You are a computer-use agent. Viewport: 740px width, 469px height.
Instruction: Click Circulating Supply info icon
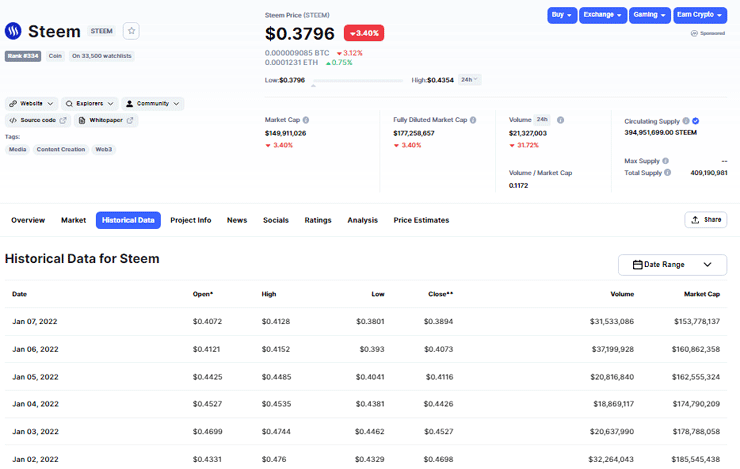[x=686, y=121]
